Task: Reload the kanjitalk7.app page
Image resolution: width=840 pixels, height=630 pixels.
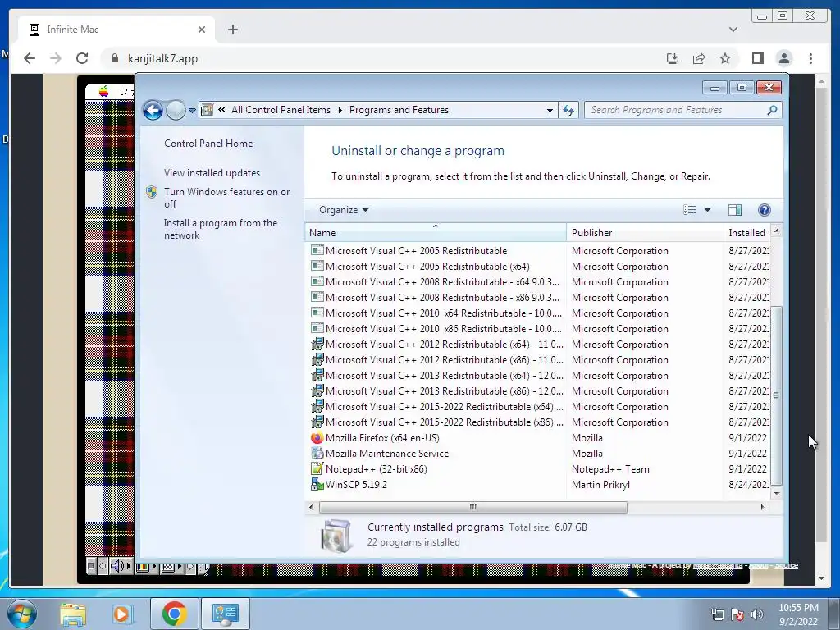Action: pos(82,58)
